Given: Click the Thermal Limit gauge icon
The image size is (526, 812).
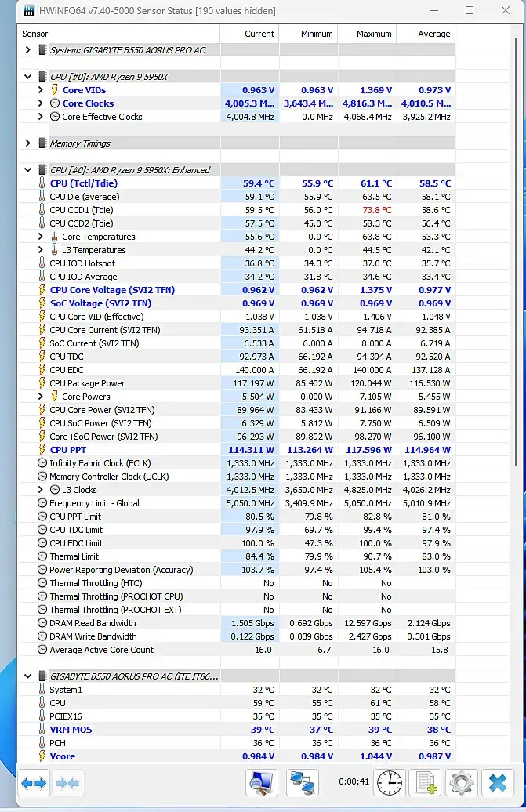Looking at the screenshot, I should pyautogui.click(x=42, y=556).
